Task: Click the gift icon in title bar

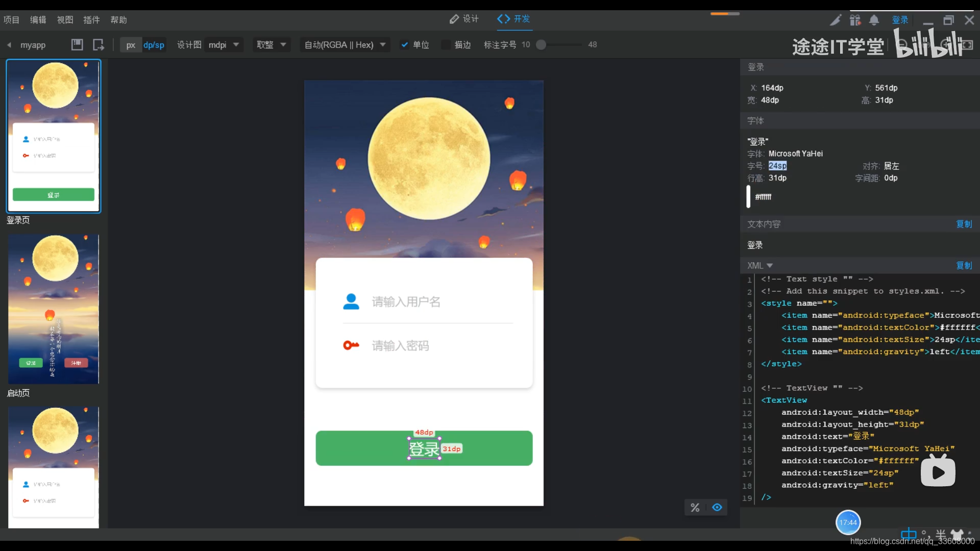Action: 855,20
